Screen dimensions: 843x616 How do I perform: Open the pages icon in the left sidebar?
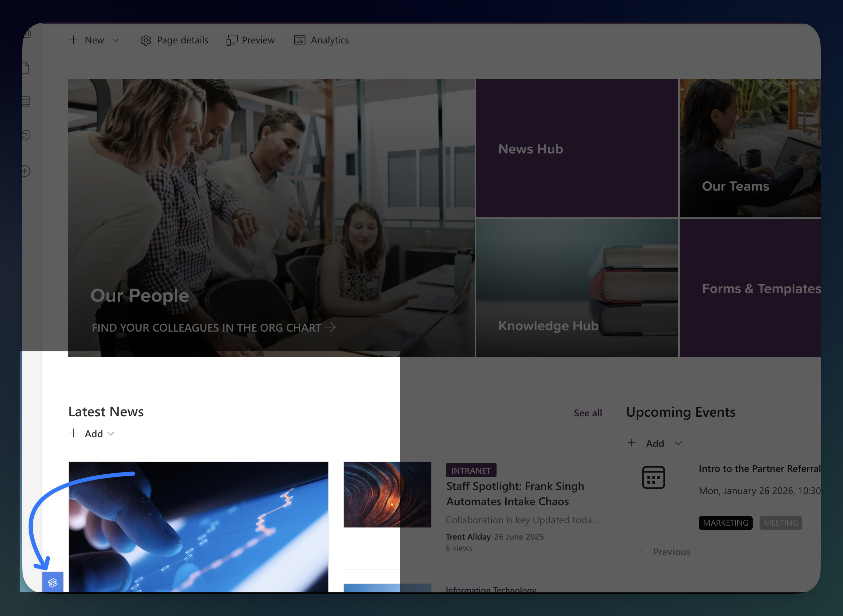click(25, 67)
